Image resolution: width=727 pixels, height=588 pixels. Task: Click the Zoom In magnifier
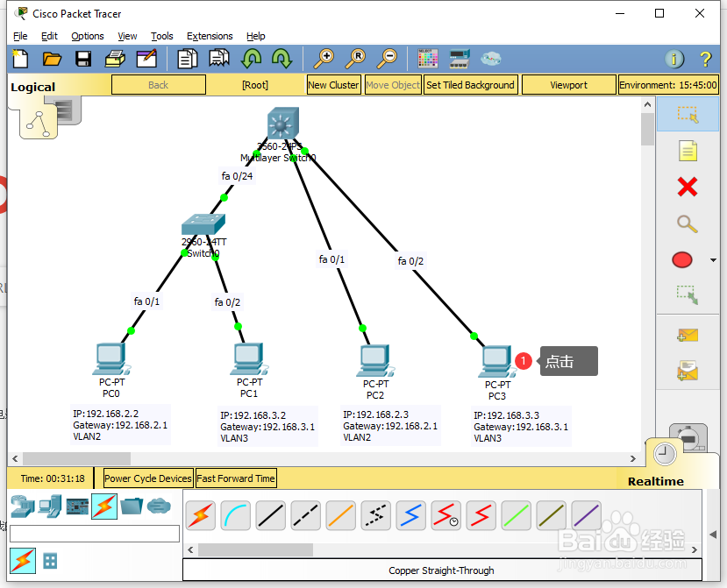click(324, 59)
